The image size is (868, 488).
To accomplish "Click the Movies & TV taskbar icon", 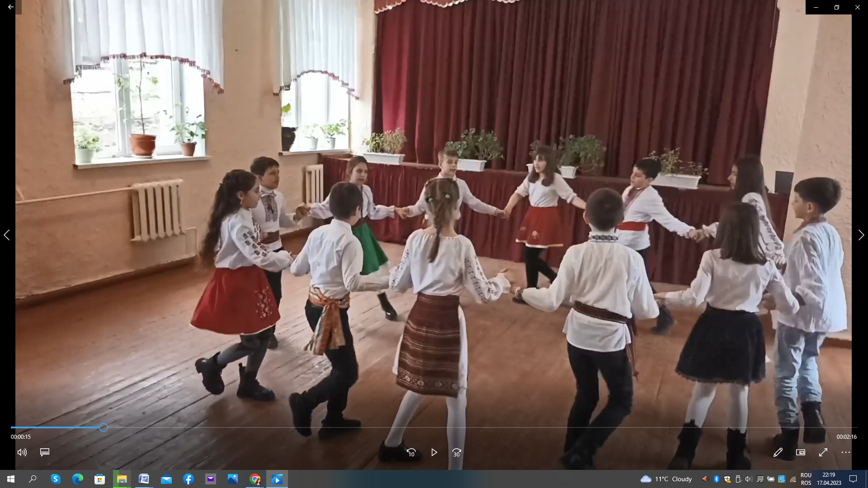I will (x=277, y=479).
